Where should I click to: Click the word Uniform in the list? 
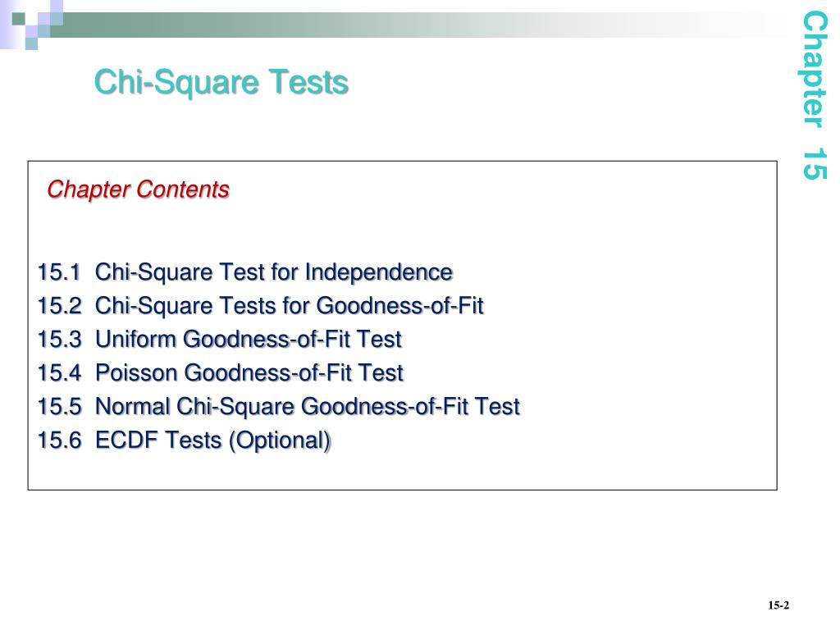[x=136, y=339]
